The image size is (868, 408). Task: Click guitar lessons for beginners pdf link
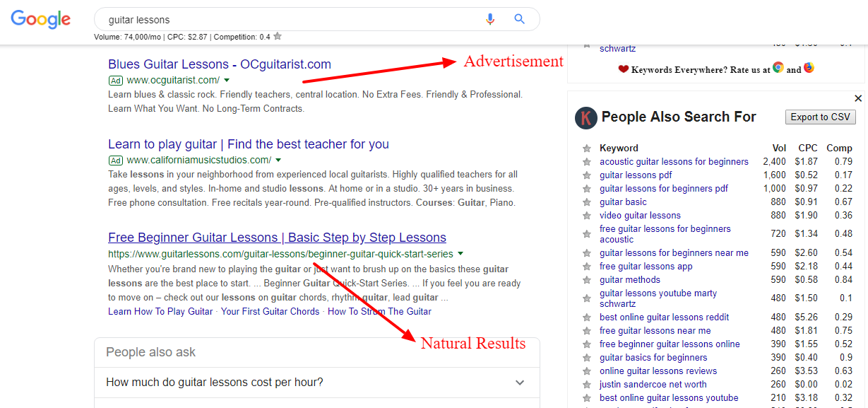pos(664,189)
